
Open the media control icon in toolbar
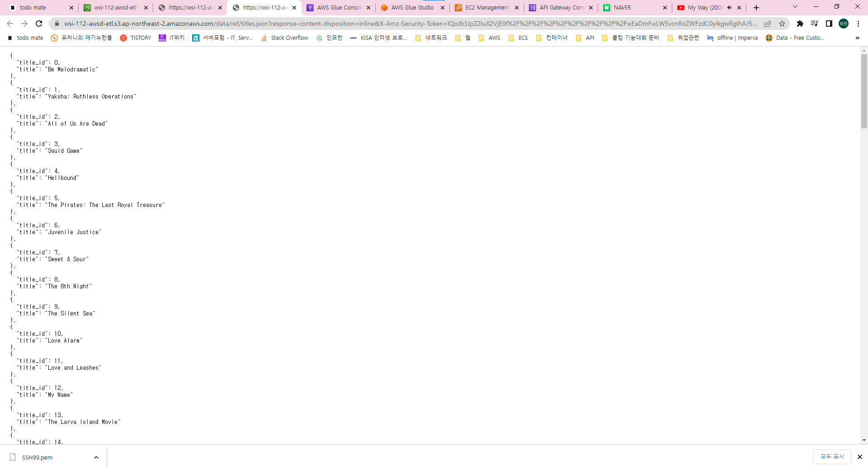coord(815,23)
